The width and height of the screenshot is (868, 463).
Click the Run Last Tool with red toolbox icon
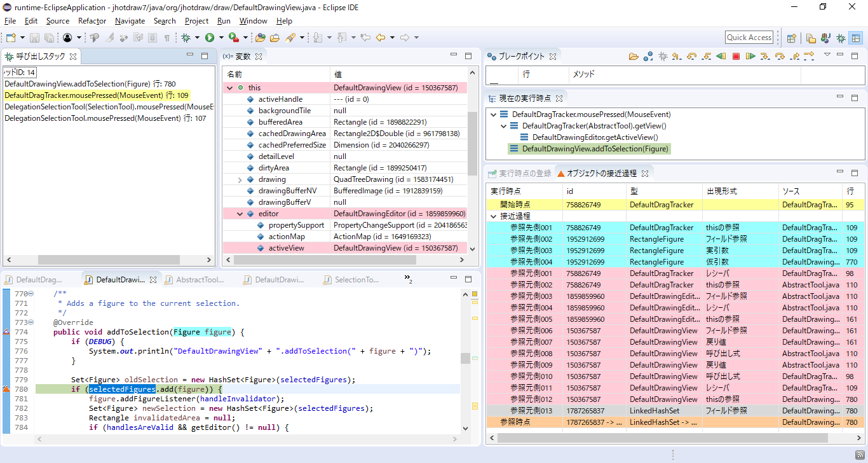click(233, 38)
